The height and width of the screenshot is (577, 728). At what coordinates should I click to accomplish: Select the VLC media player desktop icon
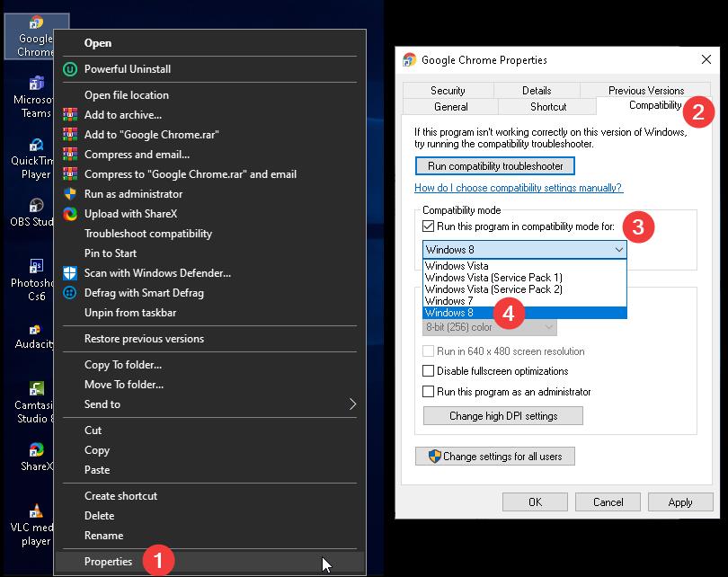coord(33,525)
